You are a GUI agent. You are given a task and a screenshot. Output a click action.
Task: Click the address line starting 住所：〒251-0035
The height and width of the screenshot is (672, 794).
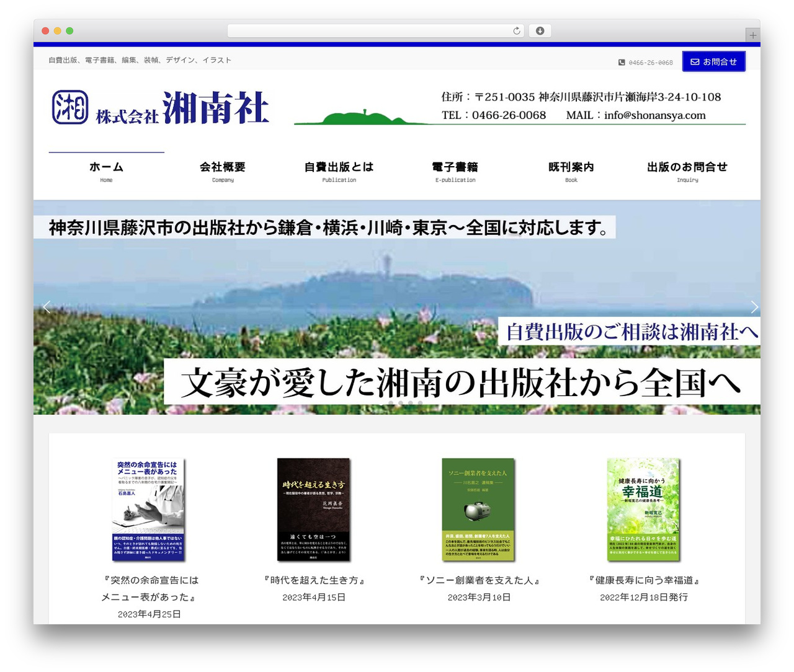(x=581, y=97)
